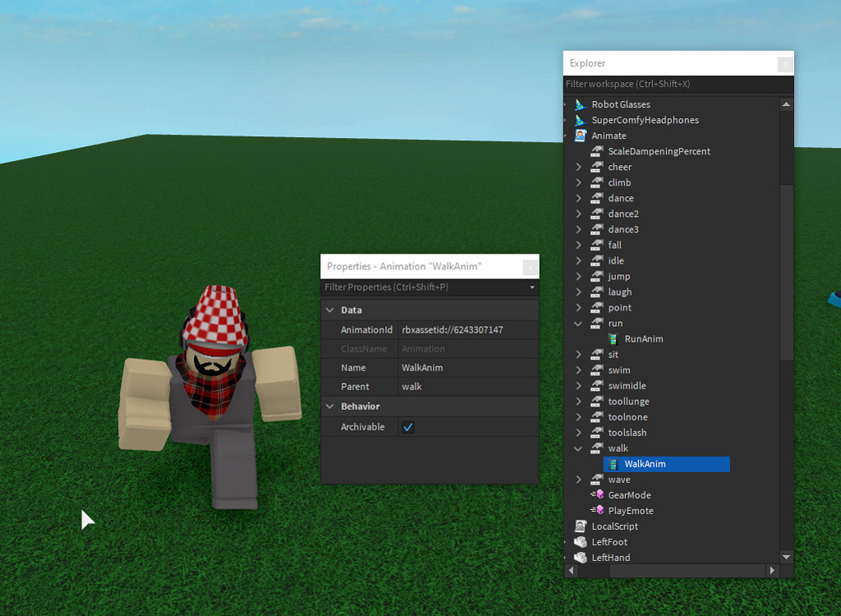Click the WalkAnim animation icon
This screenshot has height=616, width=841.
(x=612, y=463)
